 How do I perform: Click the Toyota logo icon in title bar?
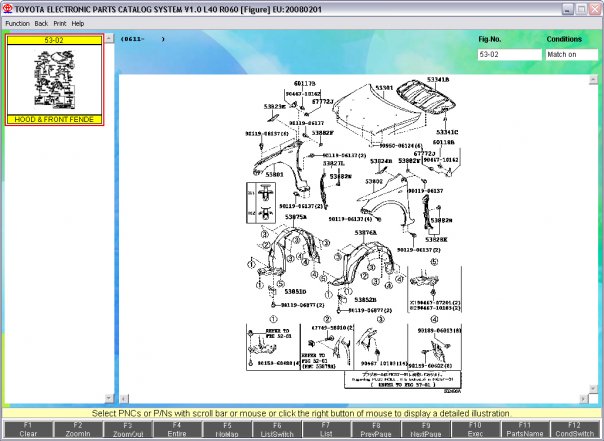[7, 8]
